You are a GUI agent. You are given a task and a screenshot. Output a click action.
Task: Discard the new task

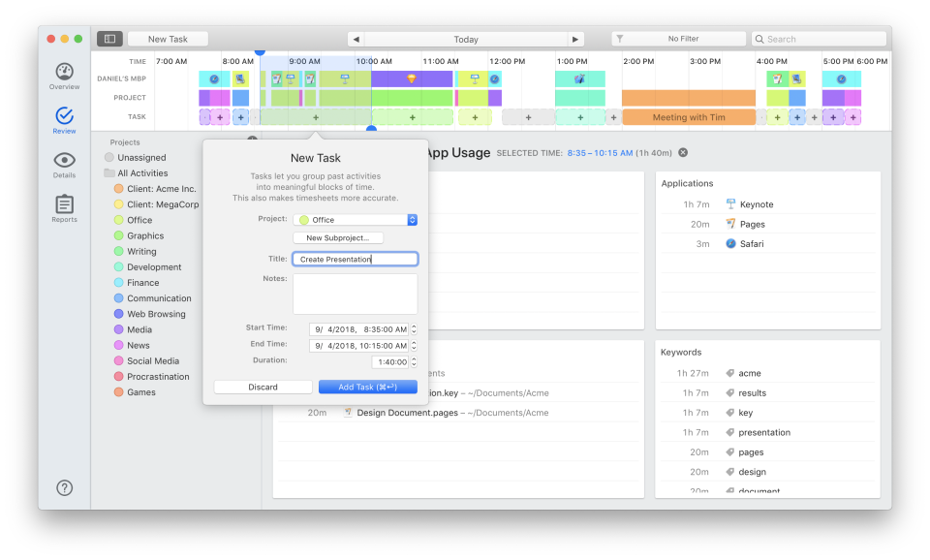[x=263, y=387]
